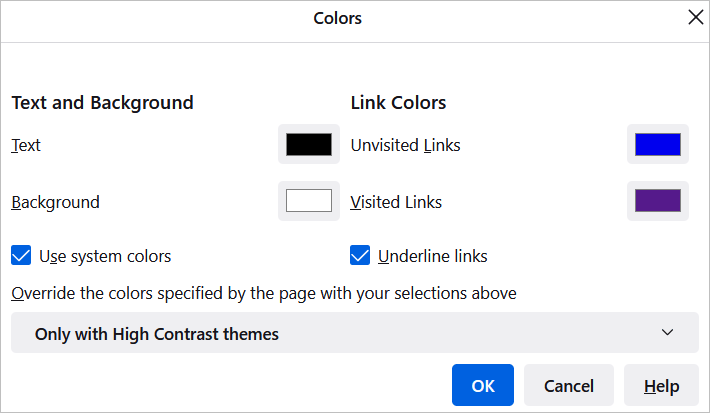Click the Text label
The width and height of the screenshot is (710, 413).
click(x=26, y=145)
